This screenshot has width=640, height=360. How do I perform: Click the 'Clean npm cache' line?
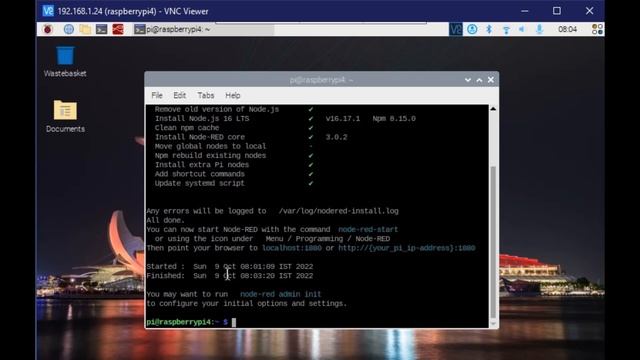187,128
